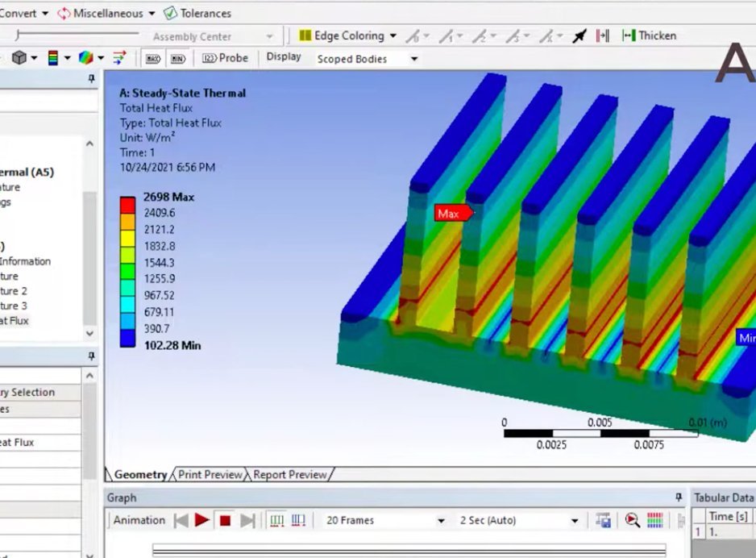Click the zoom animation magnifier icon
Screen dimensions: 756x558
tap(632, 520)
